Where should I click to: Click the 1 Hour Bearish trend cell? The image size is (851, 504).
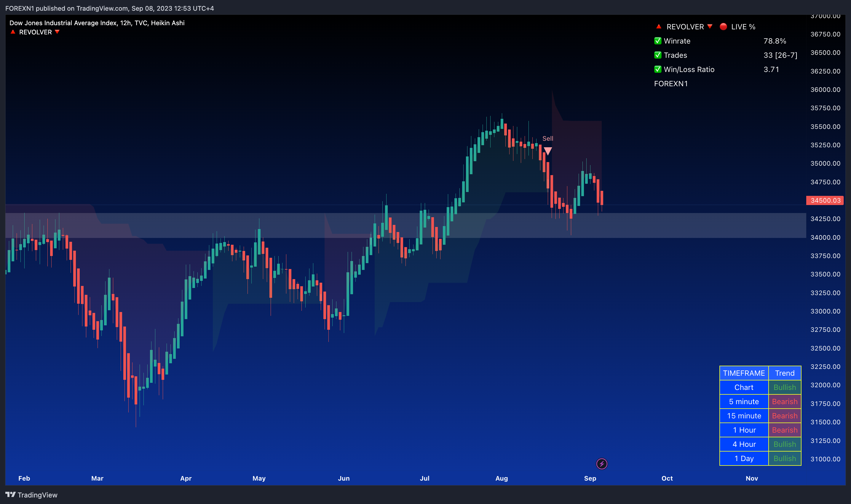click(x=785, y=430)
